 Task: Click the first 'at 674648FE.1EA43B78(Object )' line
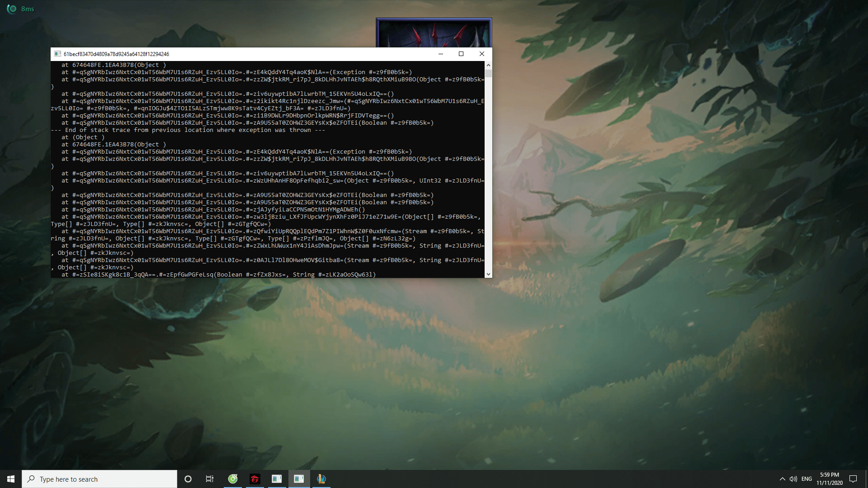point(114,65)
